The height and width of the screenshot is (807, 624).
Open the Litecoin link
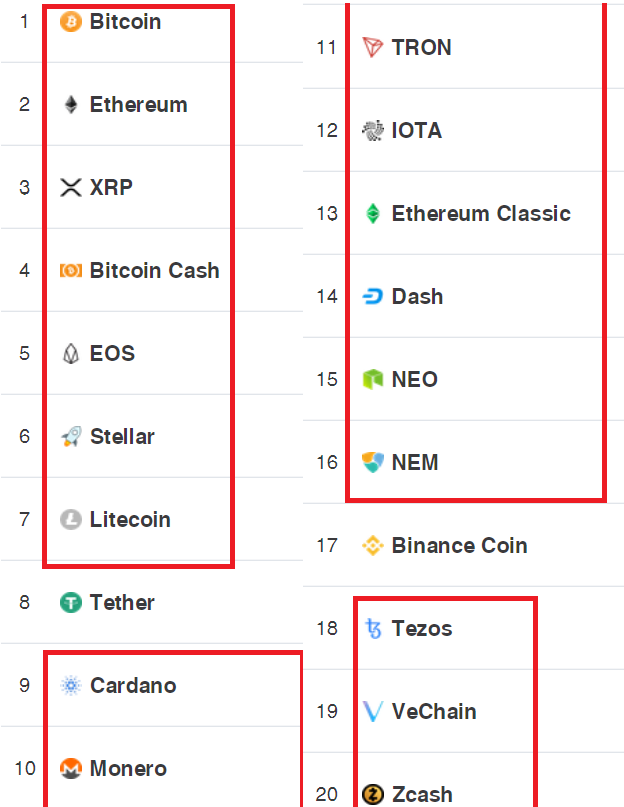130,519
